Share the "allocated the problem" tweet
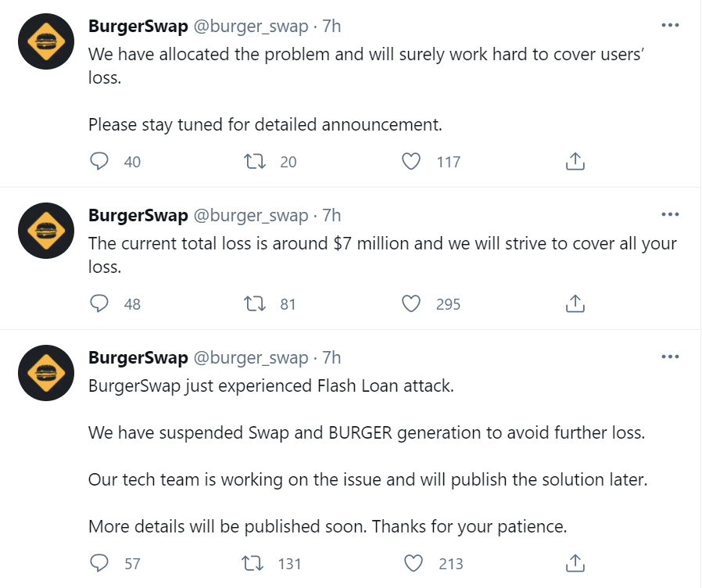 coord(575,162)
